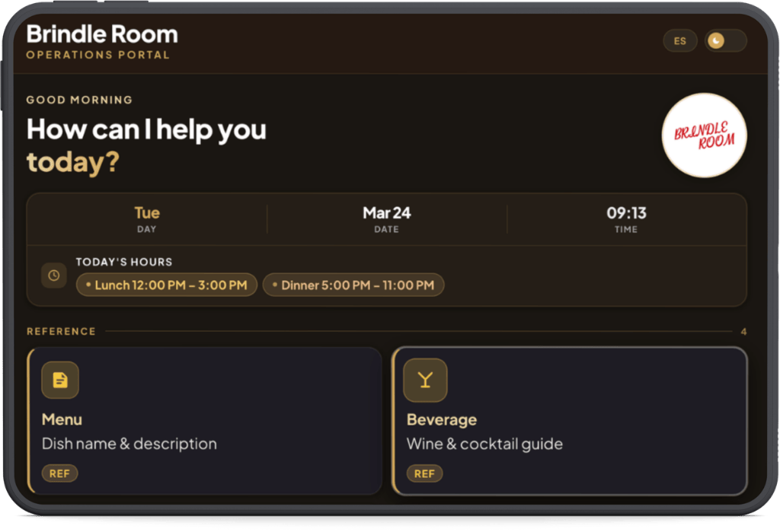Screen dimensions: 780x532
Task: Click the REF badge on the Beverage card
Action: [x=424, y=473]
